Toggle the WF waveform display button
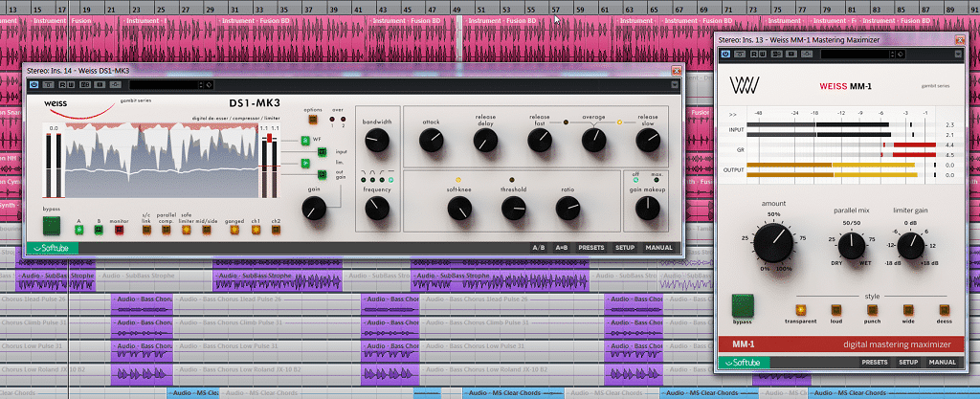This screenshot has width=980, height=399. click(x=305, y=140)
